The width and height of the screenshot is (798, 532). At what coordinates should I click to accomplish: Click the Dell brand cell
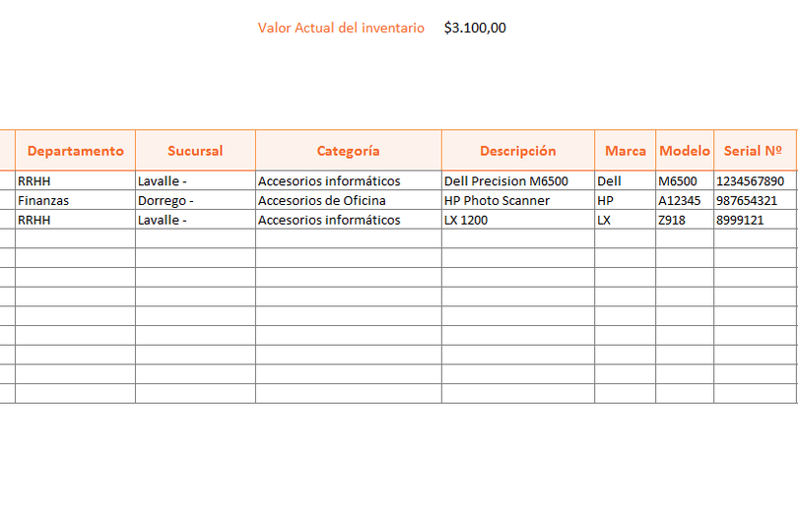coord(625,180)
